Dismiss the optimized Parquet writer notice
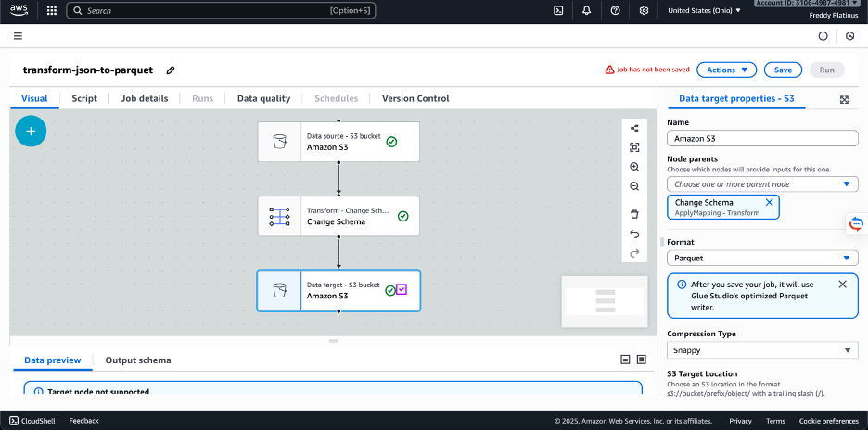Image resolution: width=868 pixels, height=430 pixels. (x=843, y=284)
